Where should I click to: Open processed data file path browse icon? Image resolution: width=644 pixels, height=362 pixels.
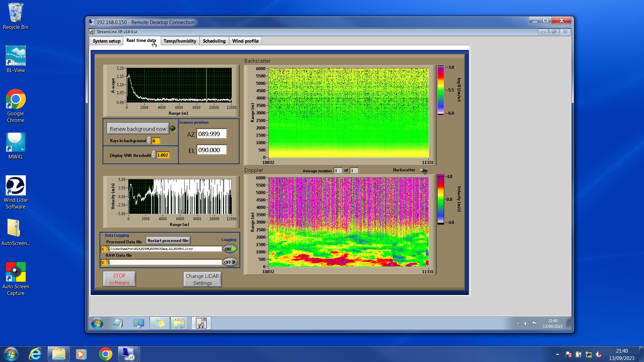pos(108,249)
